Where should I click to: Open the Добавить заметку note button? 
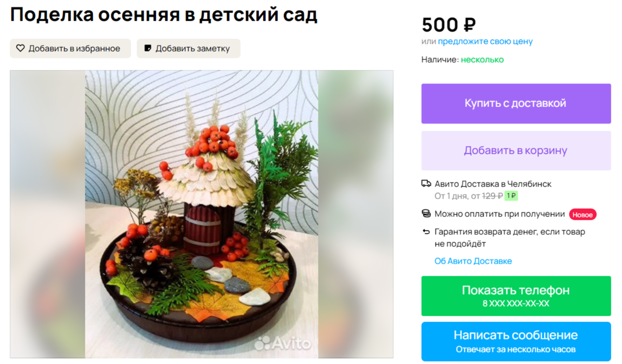pos(189,48)
